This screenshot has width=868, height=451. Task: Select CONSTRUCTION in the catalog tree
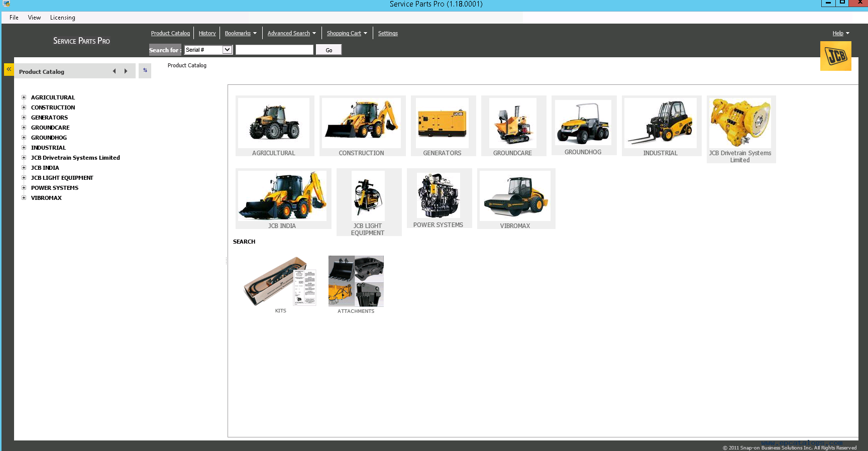(x=53, y=107)
